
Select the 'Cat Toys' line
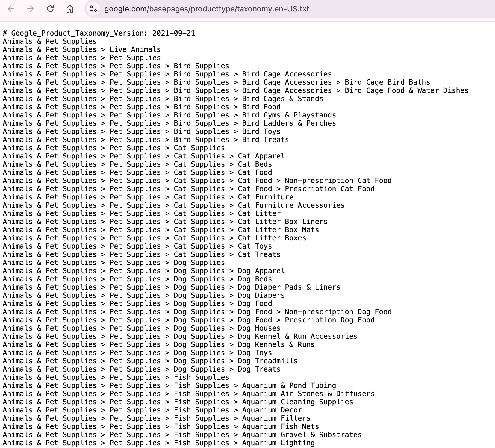pos(137,246)
